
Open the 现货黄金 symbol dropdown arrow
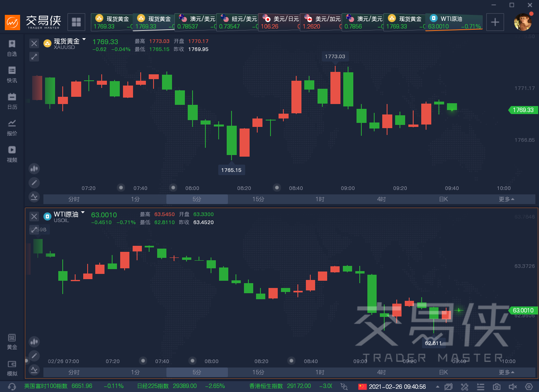pyautogui.click(x=84, y=39)
